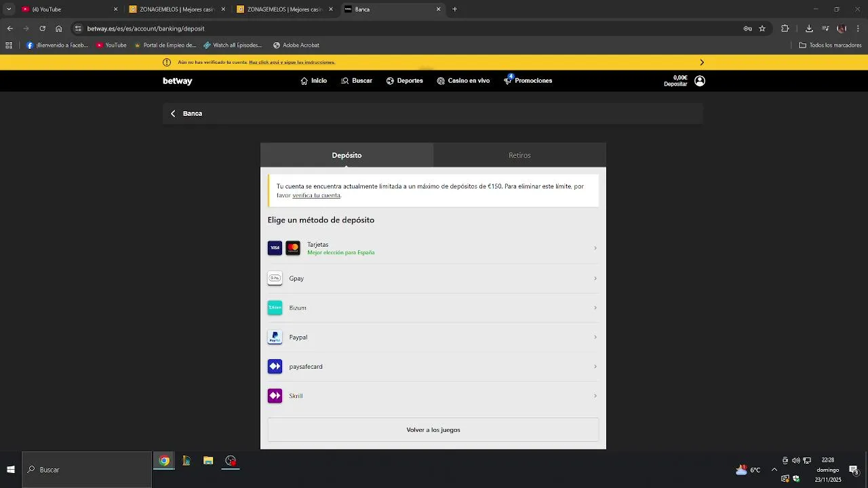
Task: Click the browser home icon
Action: tap(59, 28)
